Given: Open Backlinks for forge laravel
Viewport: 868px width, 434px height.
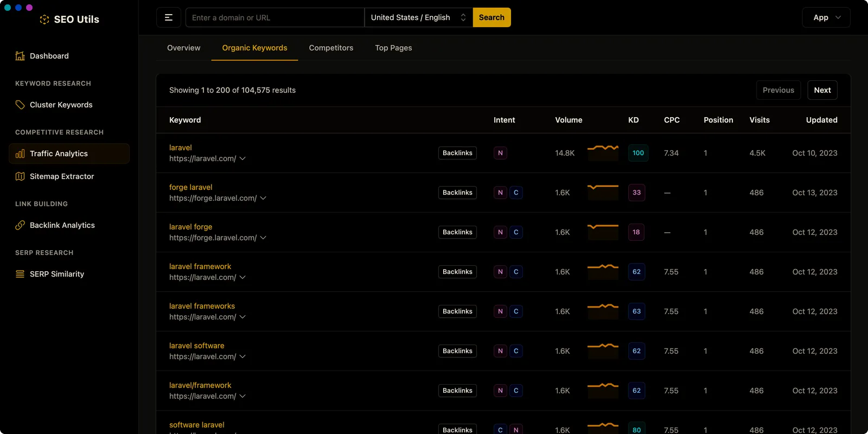Looking at the screenshot, I should pyautogui.click(x=457, y=193).
